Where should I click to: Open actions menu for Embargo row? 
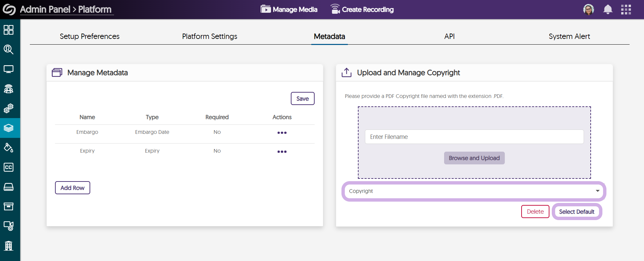pyautogui.click(x=282, y=133)
